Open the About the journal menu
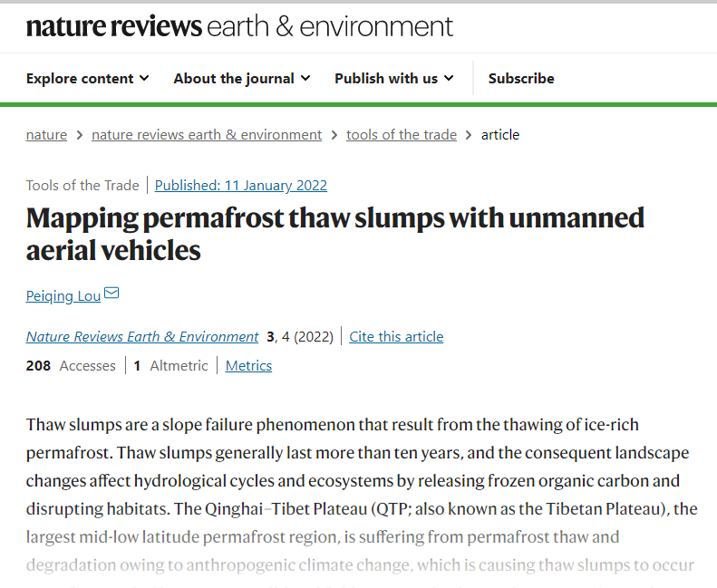 pos(242,79)
